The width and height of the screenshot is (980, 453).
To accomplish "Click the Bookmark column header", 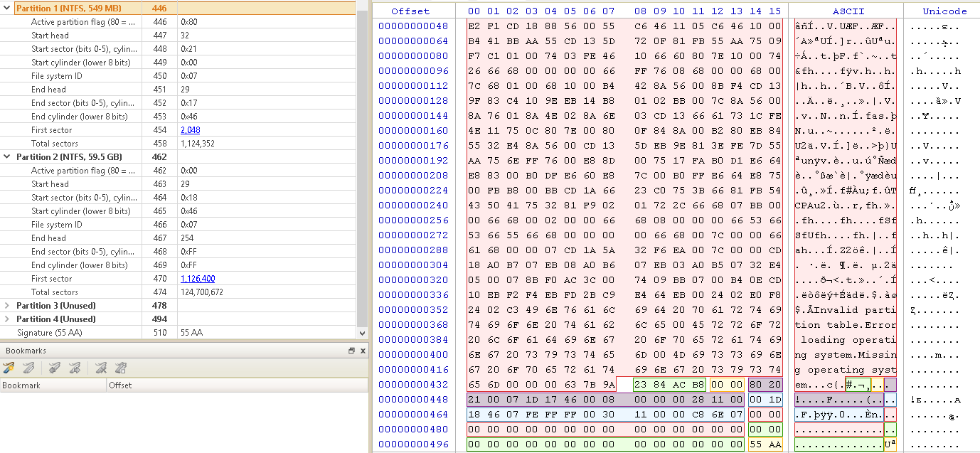I will (x=53, y=385).
